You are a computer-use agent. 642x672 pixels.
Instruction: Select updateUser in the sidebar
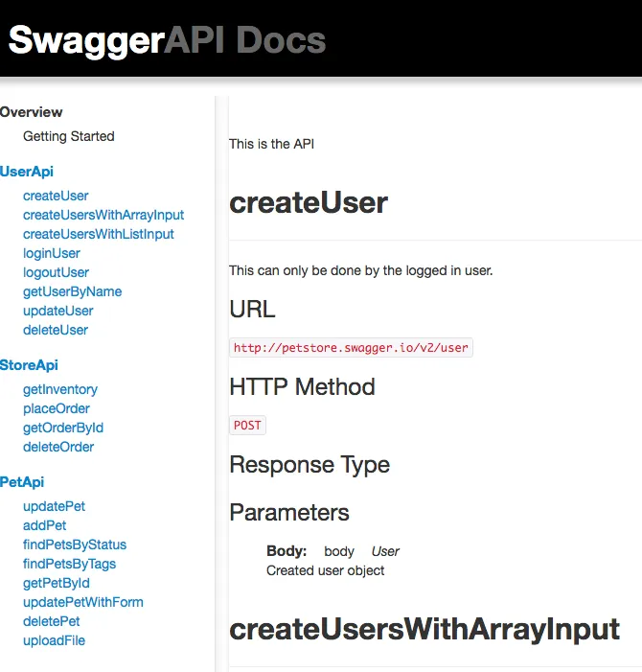pyautogui.click(x=58, y=311)
